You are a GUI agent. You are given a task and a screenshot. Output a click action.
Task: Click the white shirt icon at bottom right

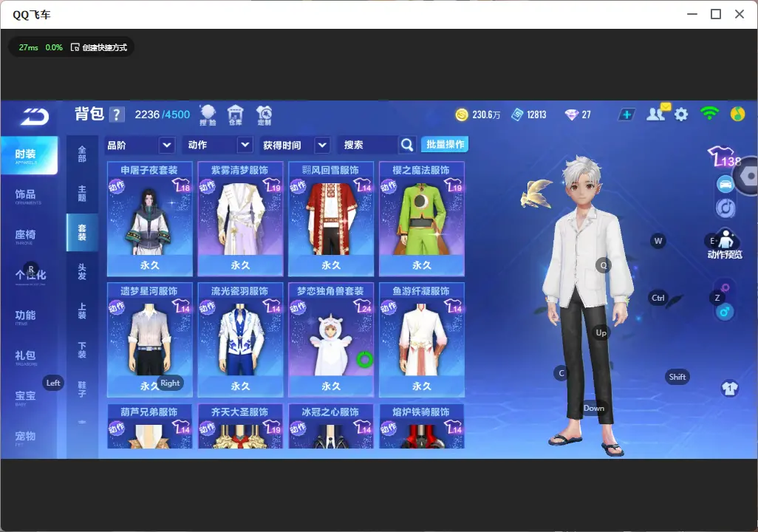729,388
